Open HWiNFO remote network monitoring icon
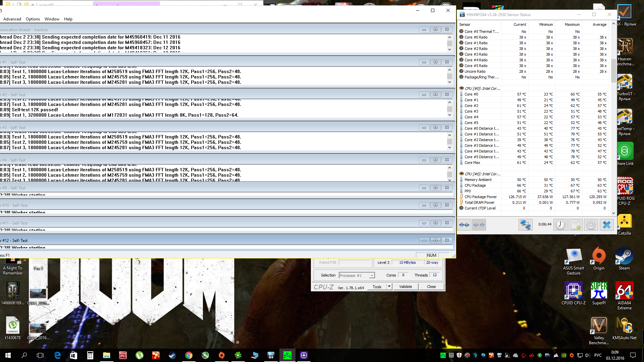The height and width of the screenshot is (362, 644). [525, 225]
